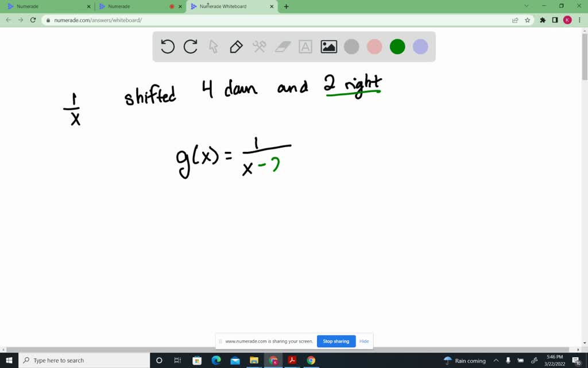Viewport: 588px width, 368px height.
Task: Select the green color swatch
Action: pos(397,47)
